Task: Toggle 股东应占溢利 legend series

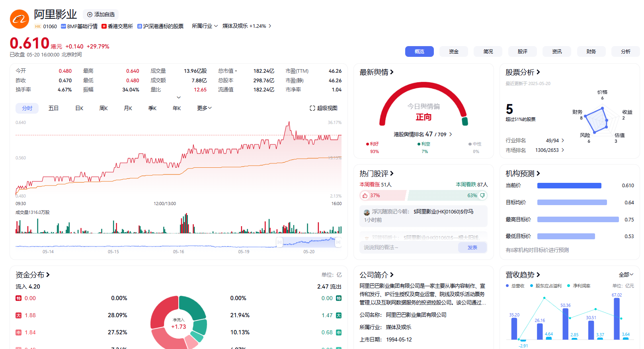Action: (546, 286)
